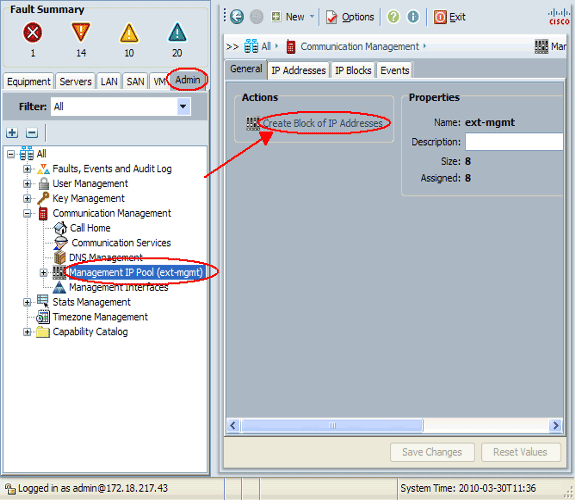The image size is (575, 500).
Task: Open the New dropdown arrow
Action: coord(312,17)
